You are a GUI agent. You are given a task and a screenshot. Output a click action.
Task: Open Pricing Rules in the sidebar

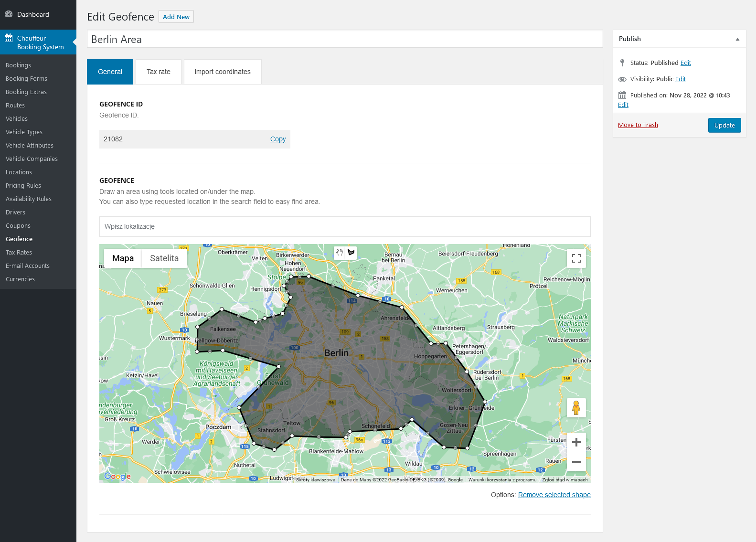pos(23,186)
